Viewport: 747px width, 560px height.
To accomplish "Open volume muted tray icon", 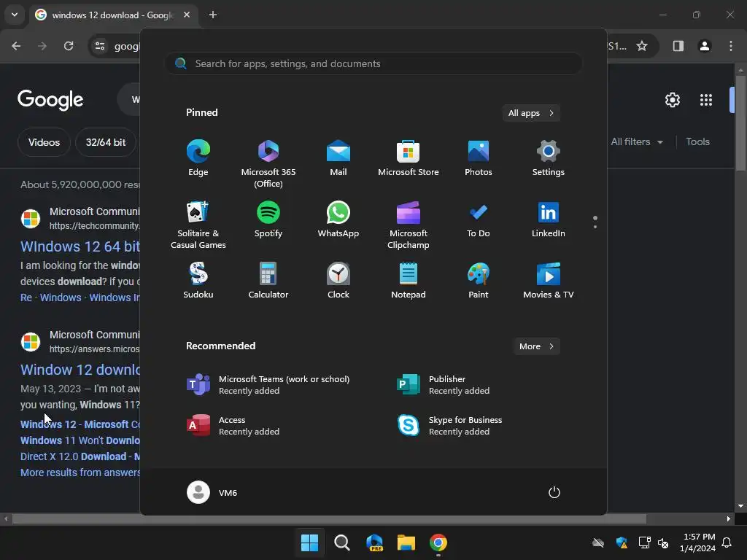I will tap(663, 542).
